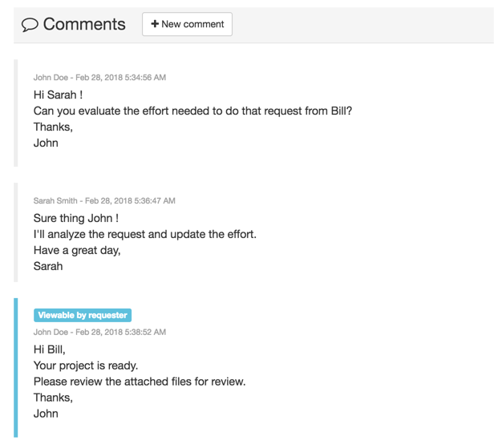
Task: Click the 'Hi Bill,' greeting line
Action: (x=50, y=349)
